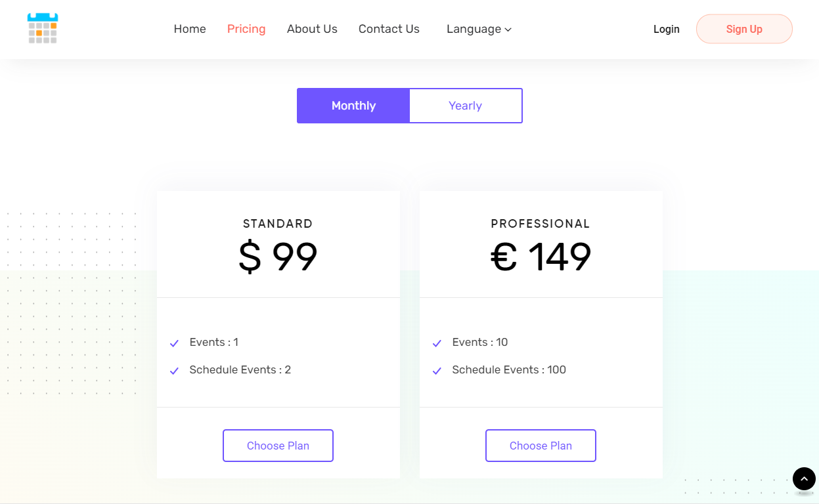Screen dimensions: 819x504
Task: Click the € 149 price text
Action: point(541,257)
